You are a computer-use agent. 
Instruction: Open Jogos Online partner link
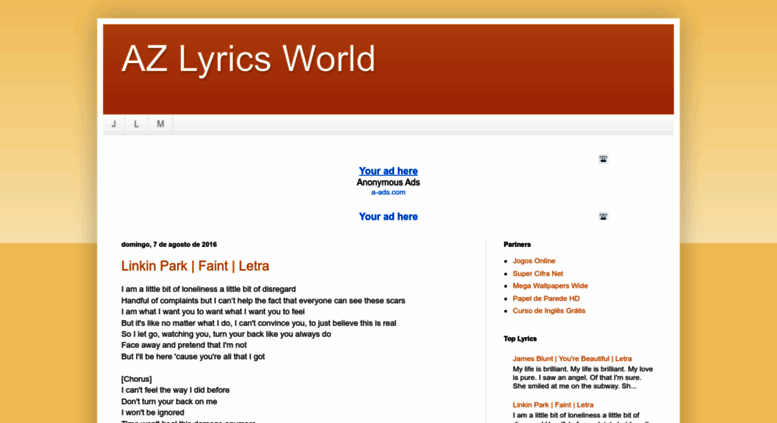tap(534, 261)
